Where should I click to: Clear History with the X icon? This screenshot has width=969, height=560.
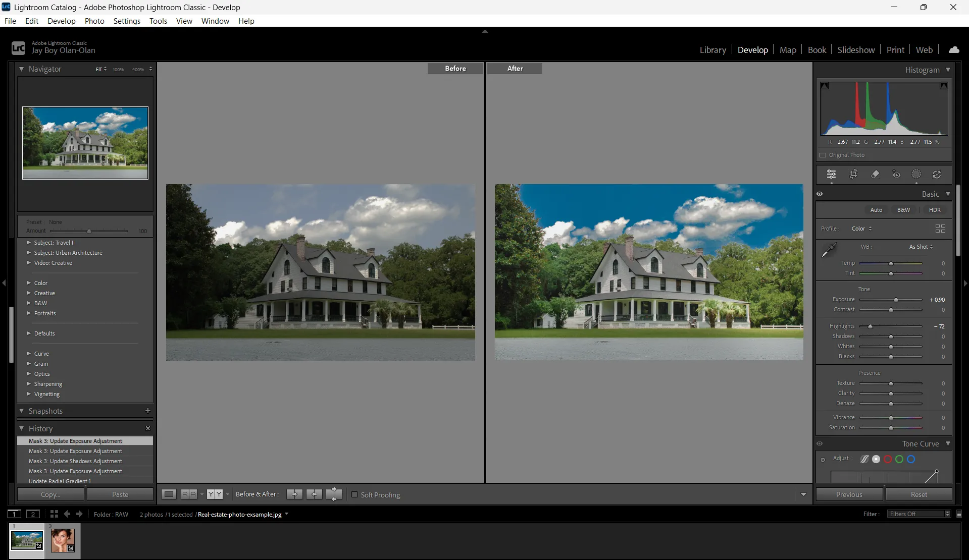pos(148,428)
